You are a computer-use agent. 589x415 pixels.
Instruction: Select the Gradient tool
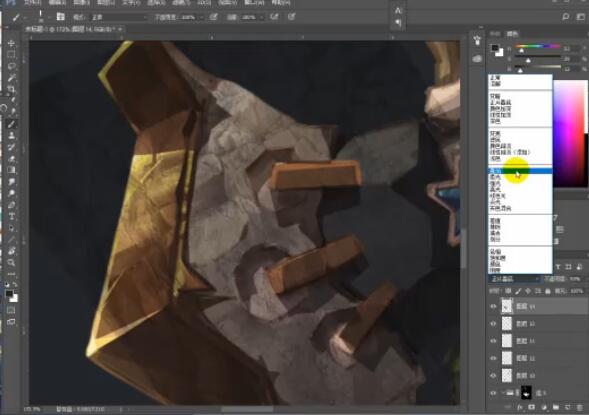11,170
